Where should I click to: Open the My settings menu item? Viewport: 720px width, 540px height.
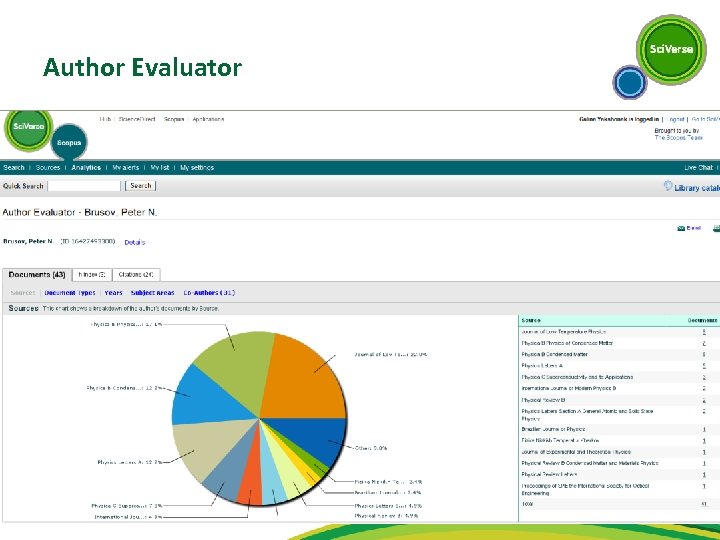[x=197, y=168]
